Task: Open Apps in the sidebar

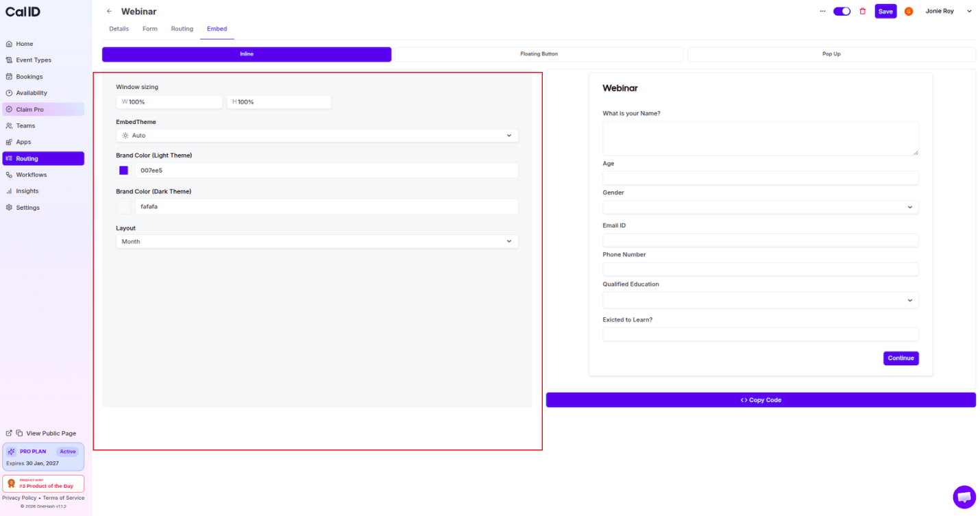Action: click(43, 142)
